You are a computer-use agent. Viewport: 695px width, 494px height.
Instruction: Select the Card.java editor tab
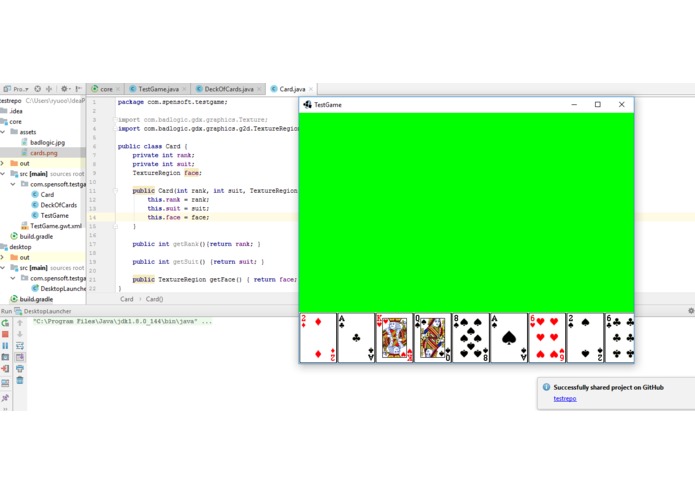(292, 89)
